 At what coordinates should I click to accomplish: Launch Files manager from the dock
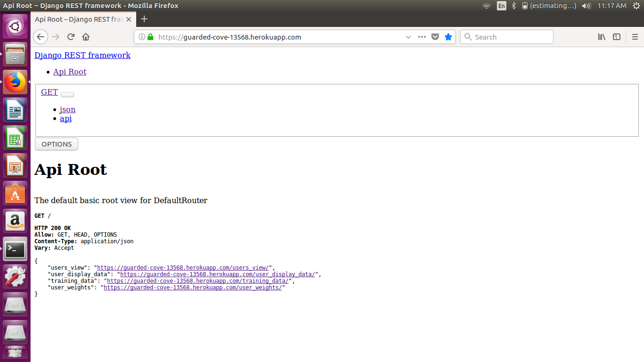tap(16, 54)
